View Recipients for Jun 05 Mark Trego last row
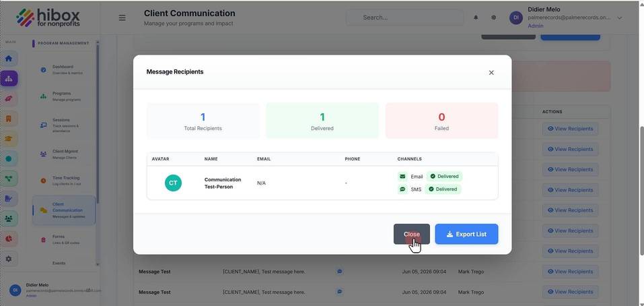This screenshot has width=644, height=306. coord(570,292)
